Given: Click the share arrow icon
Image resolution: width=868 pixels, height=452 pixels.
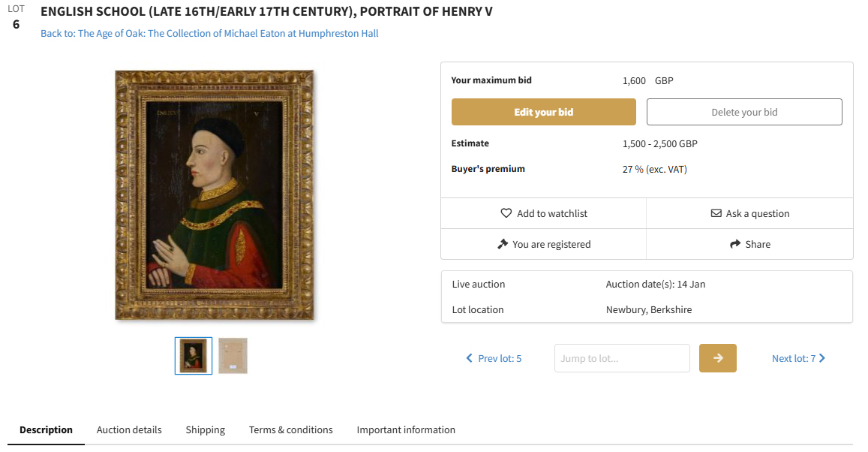Looking at the screenshot, I should (x=735, y=244).
